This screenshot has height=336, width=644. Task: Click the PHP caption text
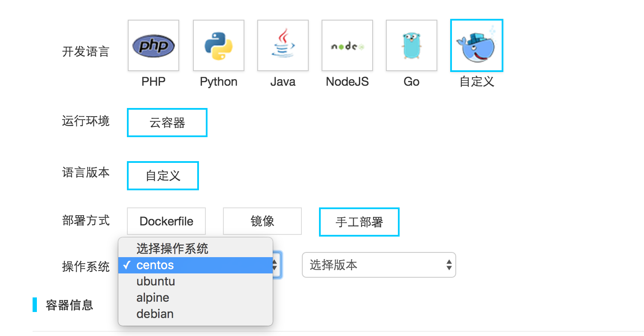click(x=153, y=82)
